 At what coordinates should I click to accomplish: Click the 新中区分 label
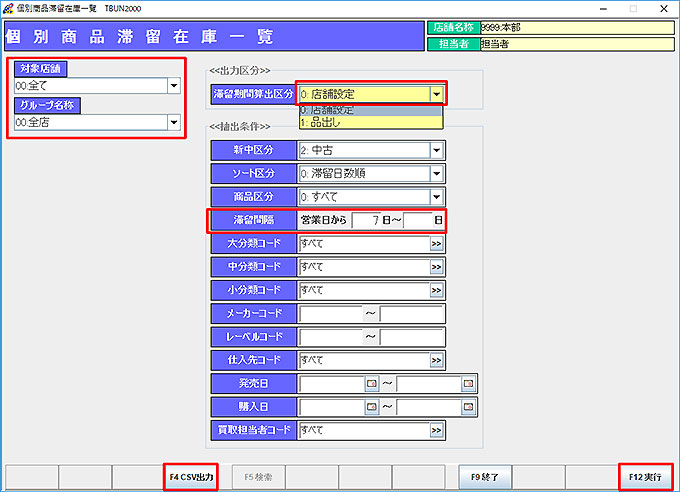pyautogui.click(x=254, y=150)
